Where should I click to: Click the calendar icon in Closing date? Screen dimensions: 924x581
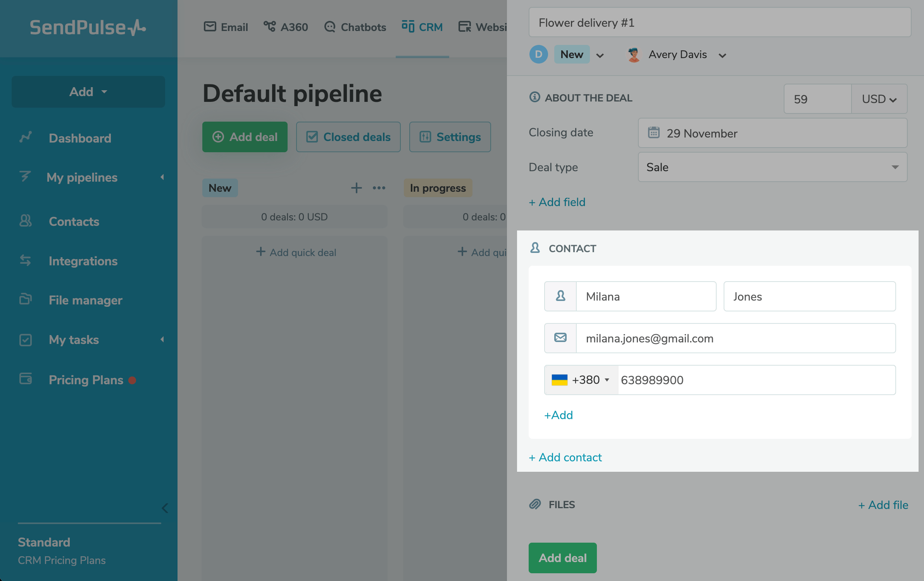[653, 133]
